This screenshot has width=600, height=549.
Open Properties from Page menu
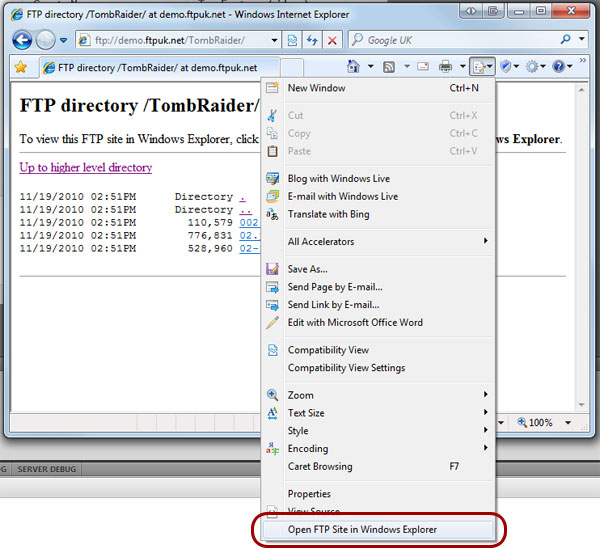379,494
